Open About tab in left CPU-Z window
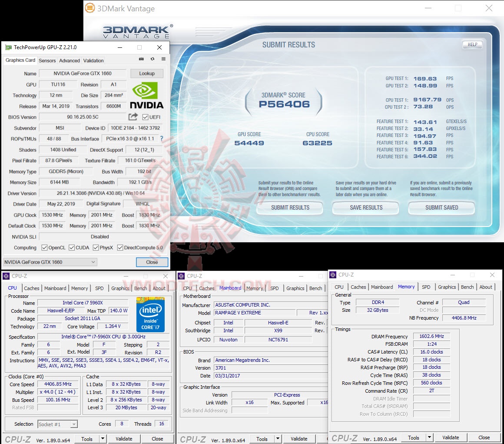This screenshot has height=444, width=504. (x=159, y=288)
